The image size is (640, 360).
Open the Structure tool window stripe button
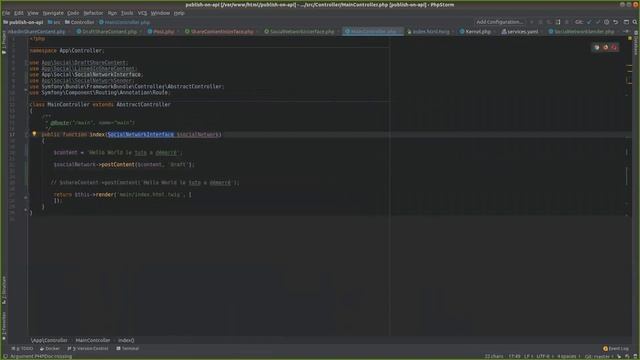point(4,290)
